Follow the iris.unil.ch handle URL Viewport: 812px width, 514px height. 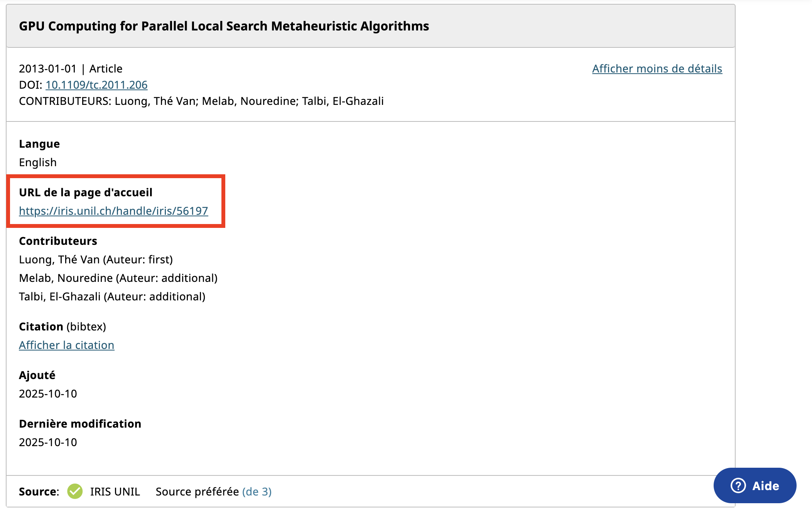pos(113,211)
